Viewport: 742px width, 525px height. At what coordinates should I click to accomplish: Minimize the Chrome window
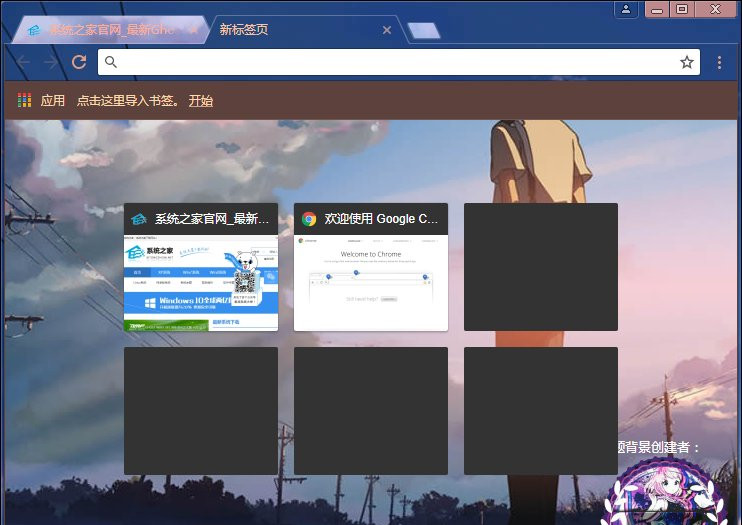click(x=657, y=9)
